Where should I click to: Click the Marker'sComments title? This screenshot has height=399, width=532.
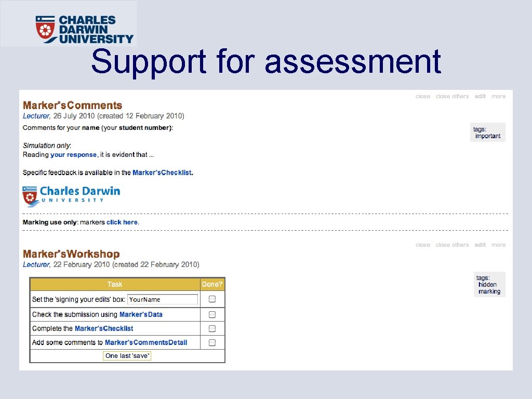coord(72,105)
